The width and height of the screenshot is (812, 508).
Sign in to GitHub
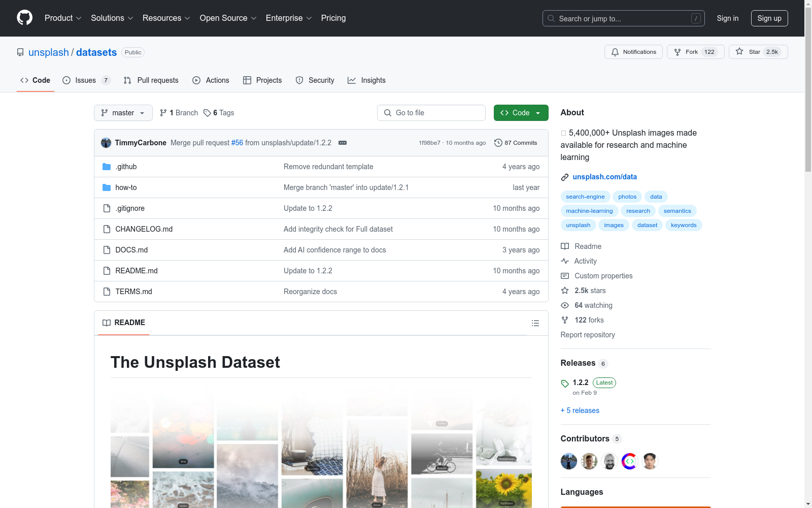click(x=728, y=18)
